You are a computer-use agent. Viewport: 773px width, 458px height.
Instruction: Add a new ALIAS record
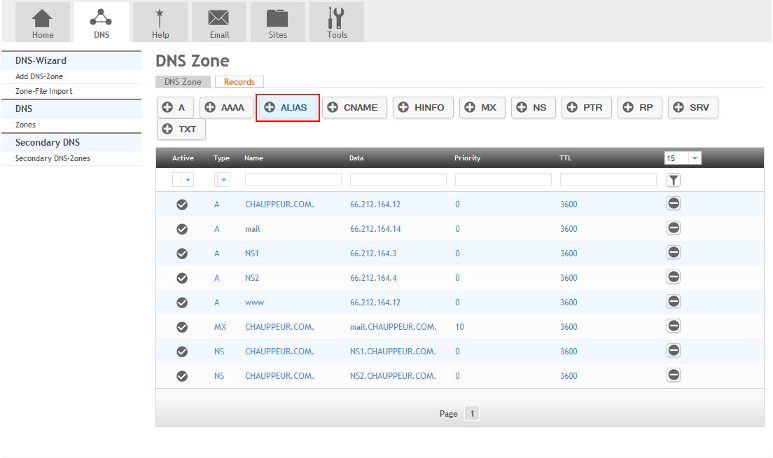click(x=288, y=107)
